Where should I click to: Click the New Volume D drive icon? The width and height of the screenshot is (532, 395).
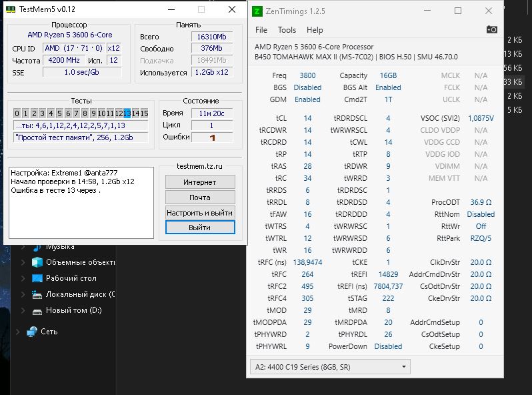[37, 311]
